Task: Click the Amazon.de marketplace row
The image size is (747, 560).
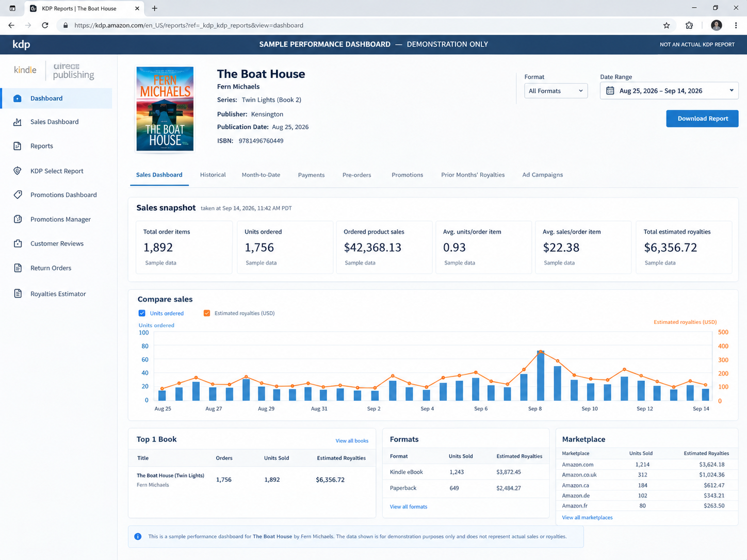Action: [646, 496]
